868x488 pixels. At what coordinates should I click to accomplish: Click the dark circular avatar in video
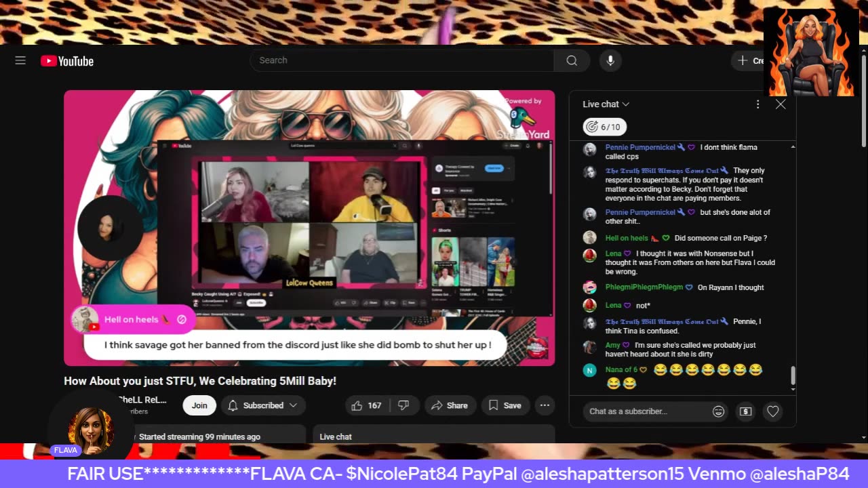point(109,228)
